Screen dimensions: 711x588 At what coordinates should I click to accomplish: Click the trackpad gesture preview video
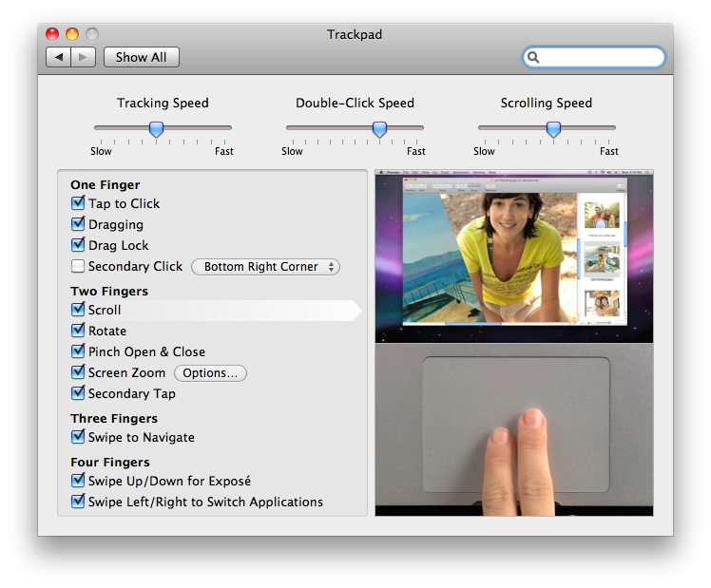pyautogui.click(x=514, y=342)
